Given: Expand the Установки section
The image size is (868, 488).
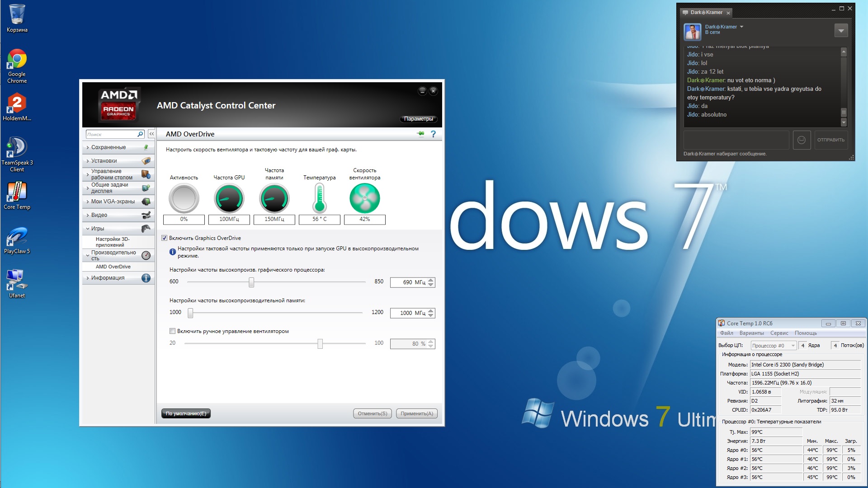Looking at the screenshot, I should click(118, 161).
